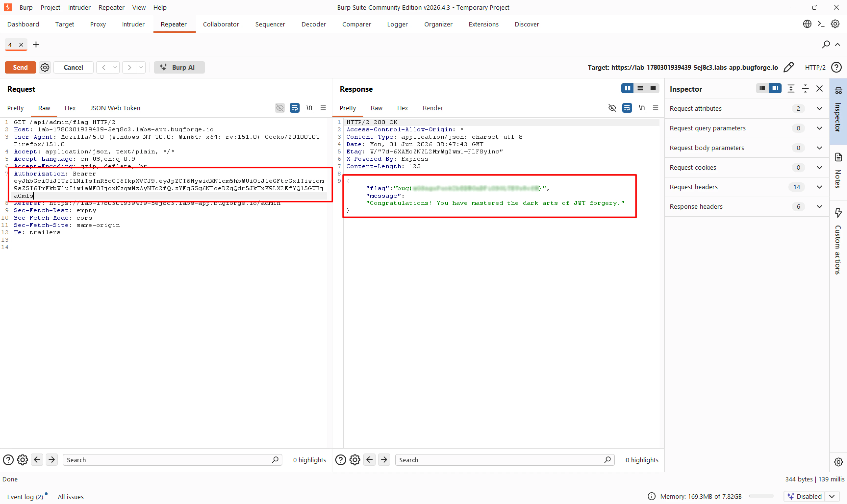This screenshot has width=847, height=504.
Task: Search Repeater tabs with magnifier icon
Action: click(826, 44)
